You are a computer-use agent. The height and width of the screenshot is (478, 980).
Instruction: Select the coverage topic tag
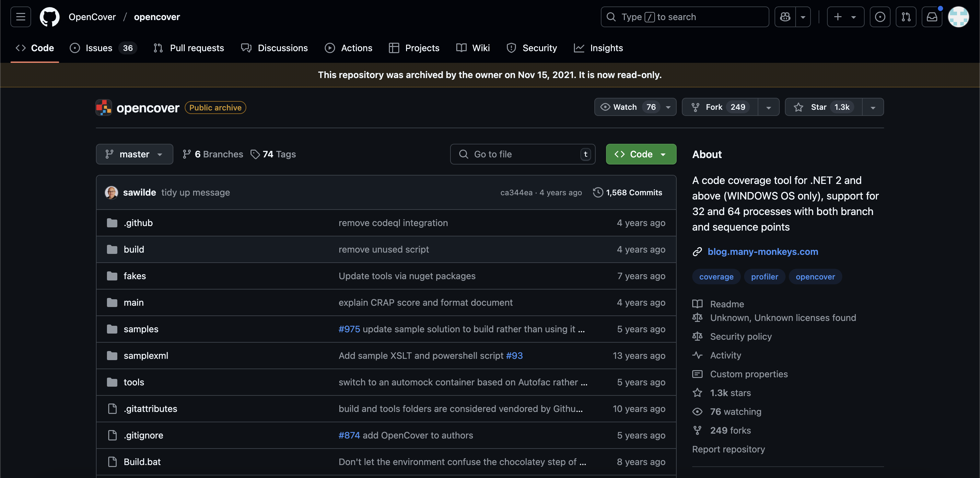click(x=716, y=277)
